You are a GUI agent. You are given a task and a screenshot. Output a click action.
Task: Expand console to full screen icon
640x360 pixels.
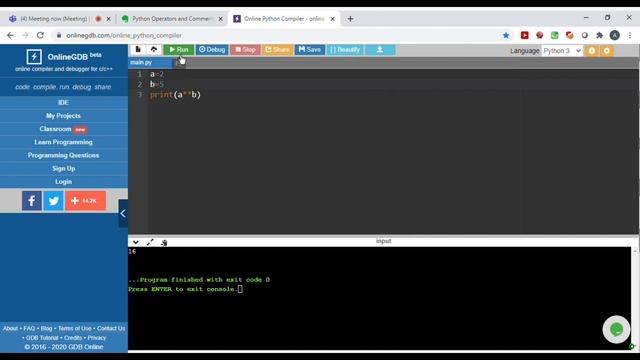[x=150, y=242]
